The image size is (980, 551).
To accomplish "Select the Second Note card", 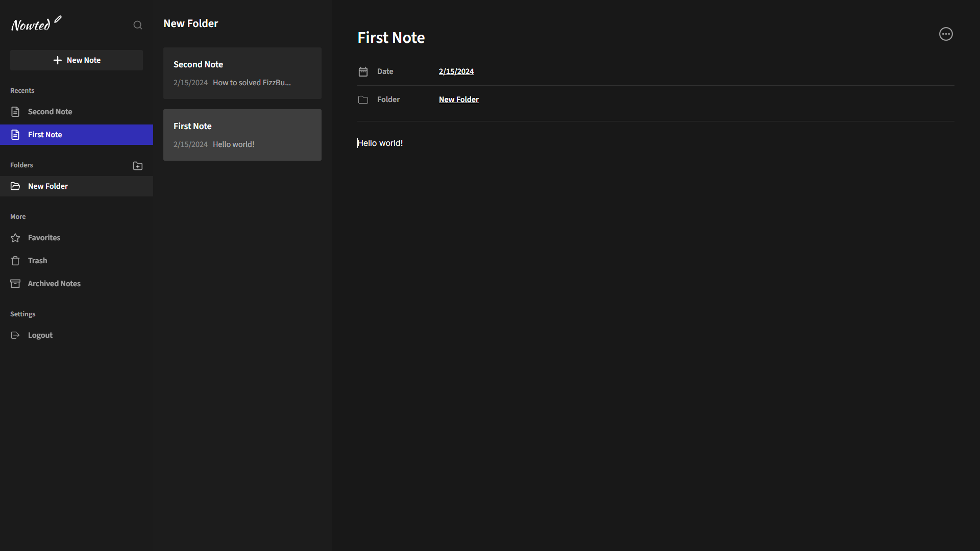I will 242,73.
